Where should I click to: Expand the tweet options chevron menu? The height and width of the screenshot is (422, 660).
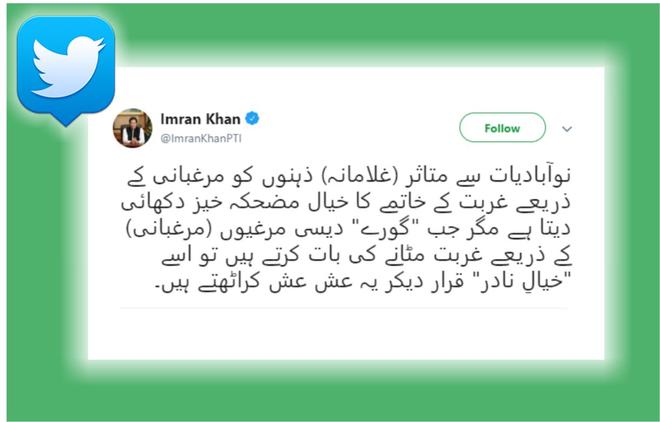(x=567, y=129)
